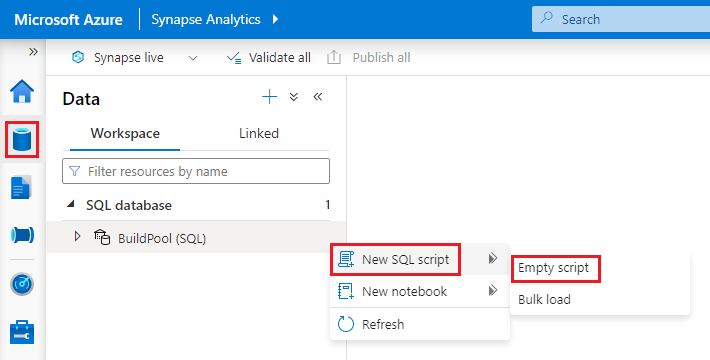Click Publish all
710x360 pixels.
pos(369,58)
